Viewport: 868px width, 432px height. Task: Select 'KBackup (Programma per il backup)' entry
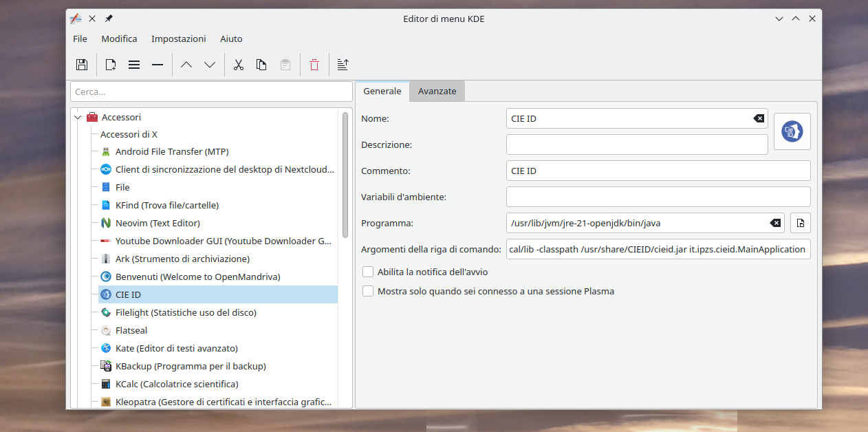[x=191, y=366]
